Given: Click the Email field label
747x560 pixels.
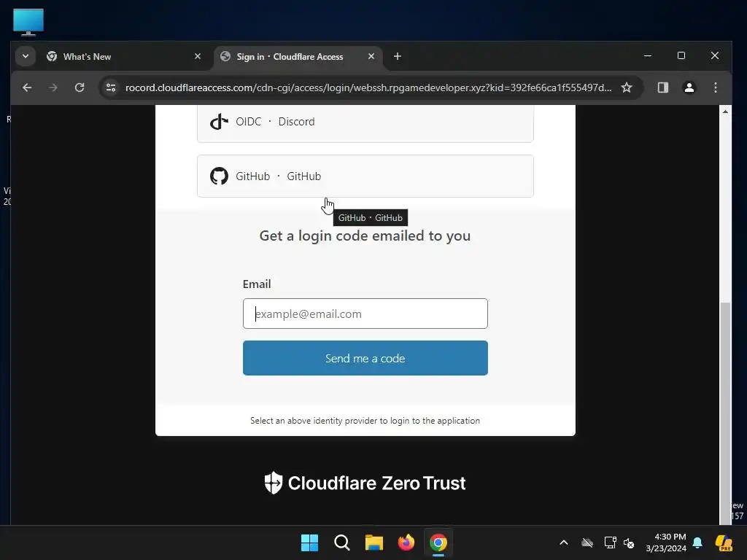Looking at the screenshot, I should click(x=257, y=284).
